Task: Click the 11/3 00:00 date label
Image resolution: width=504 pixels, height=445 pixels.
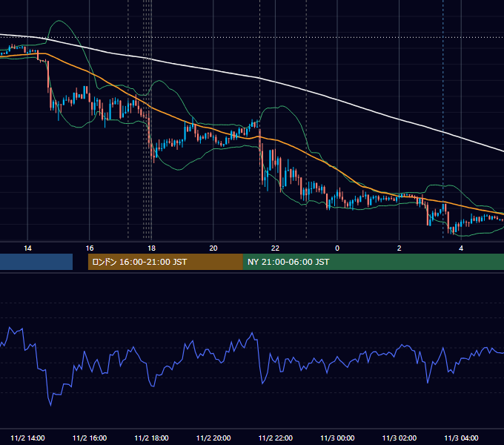Action: point(337,438)
